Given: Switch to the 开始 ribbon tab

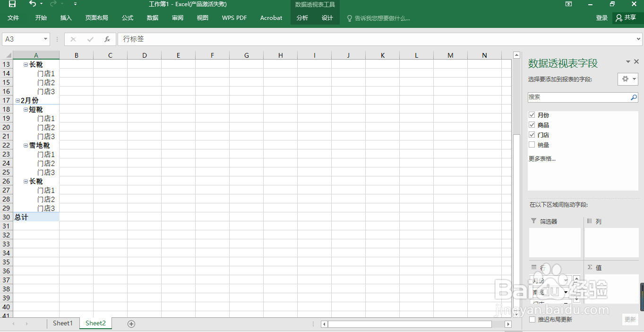Looking at the screenshot, I should point(41,18).
